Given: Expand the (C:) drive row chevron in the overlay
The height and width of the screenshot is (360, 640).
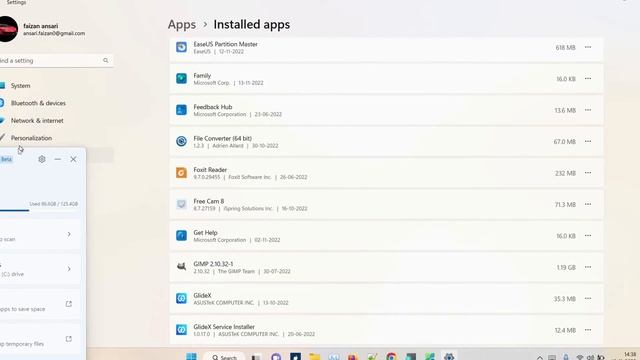Looking at the screenshot, I should (69, 269).
